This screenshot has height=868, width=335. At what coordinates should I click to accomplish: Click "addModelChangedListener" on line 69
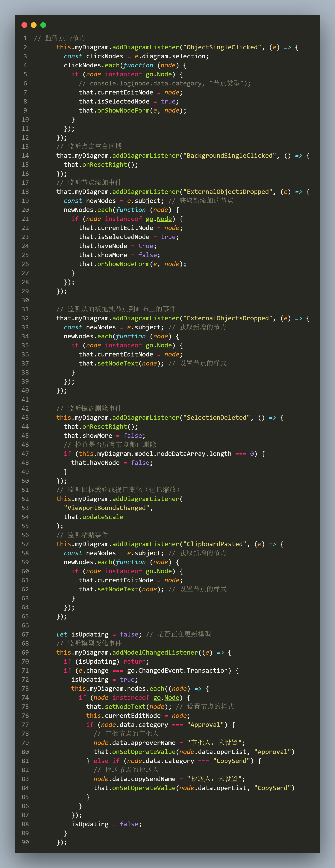tap(155, 653)
